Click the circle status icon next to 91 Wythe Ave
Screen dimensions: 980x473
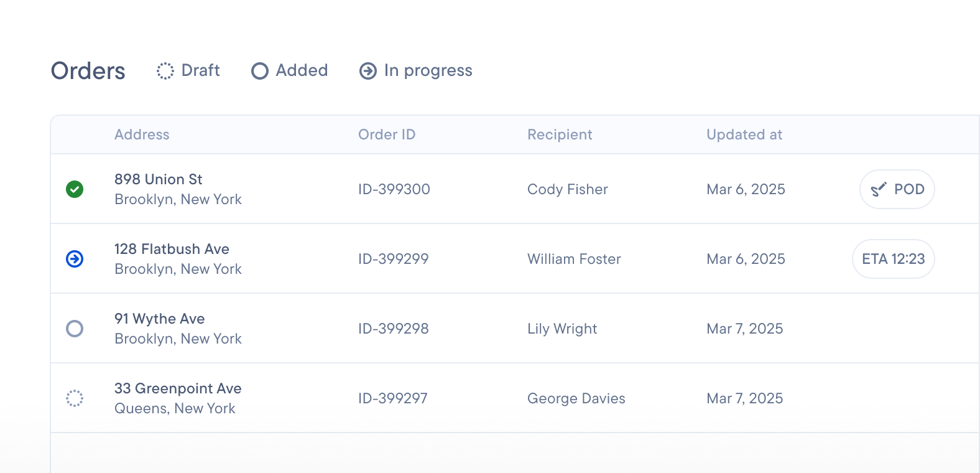[x=75, y=329]
